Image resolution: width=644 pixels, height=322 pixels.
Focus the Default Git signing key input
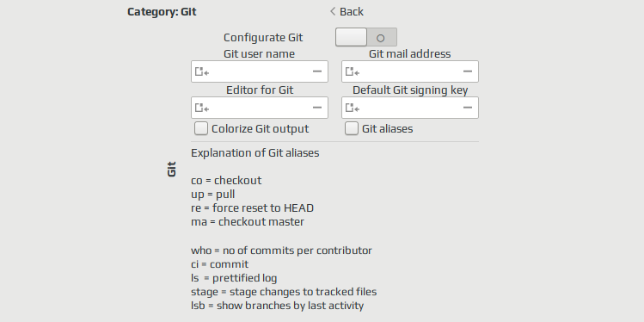[410, 108]
